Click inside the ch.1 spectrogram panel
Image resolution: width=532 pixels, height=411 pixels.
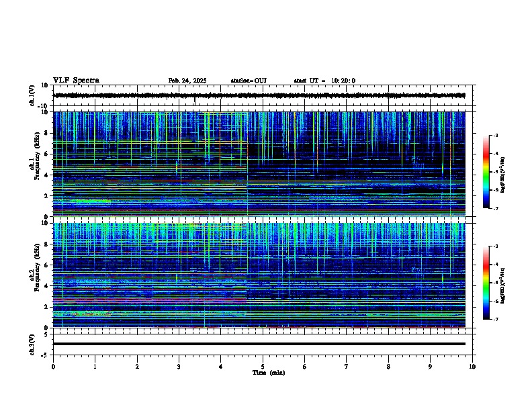[259, 164]
